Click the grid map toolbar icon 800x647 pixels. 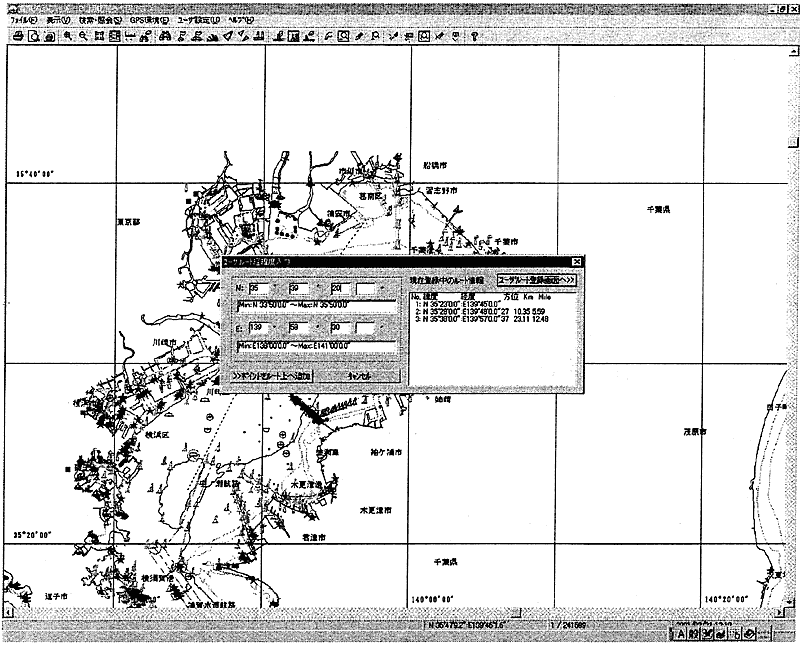(x=115, y=36)
